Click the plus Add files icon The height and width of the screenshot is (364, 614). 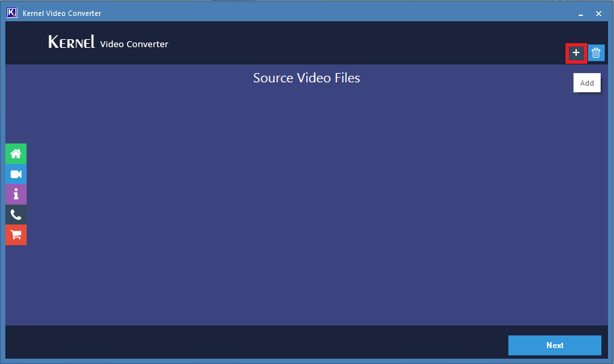point(576,53)
